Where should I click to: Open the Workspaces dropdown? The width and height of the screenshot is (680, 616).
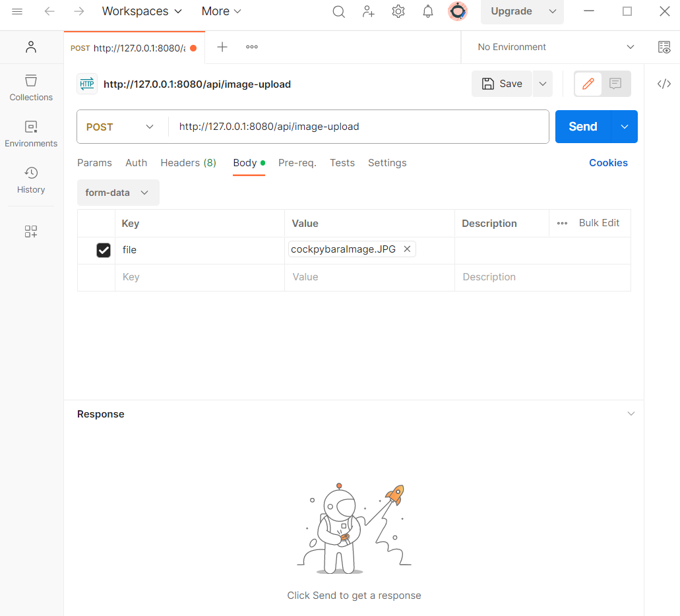click(x=142, y=11)
